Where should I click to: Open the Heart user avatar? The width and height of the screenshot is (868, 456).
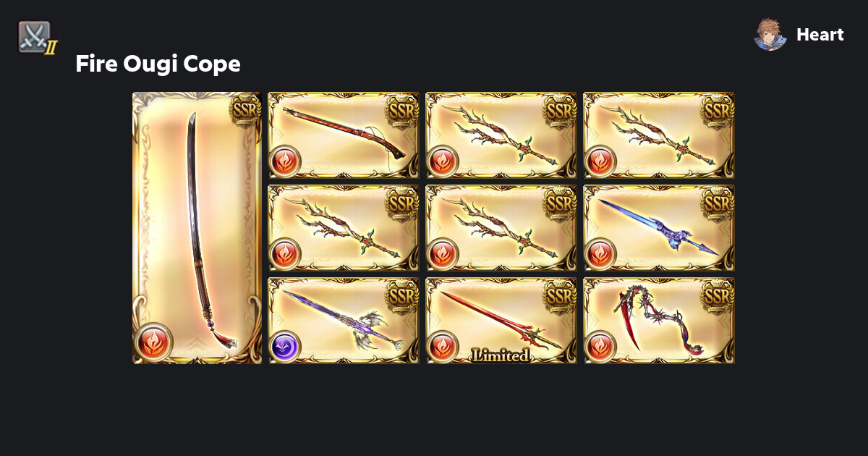[x=770, y=34]
